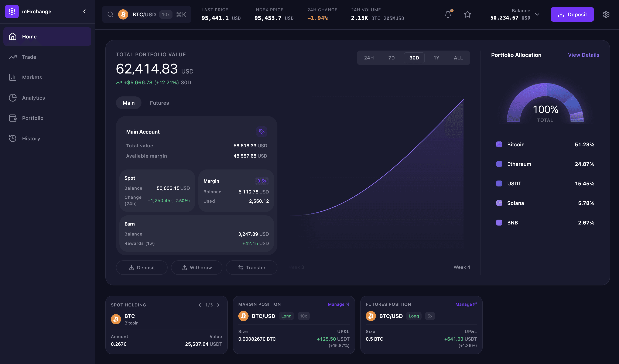Click the Ethereum color swatch

[x=499, y=164]
